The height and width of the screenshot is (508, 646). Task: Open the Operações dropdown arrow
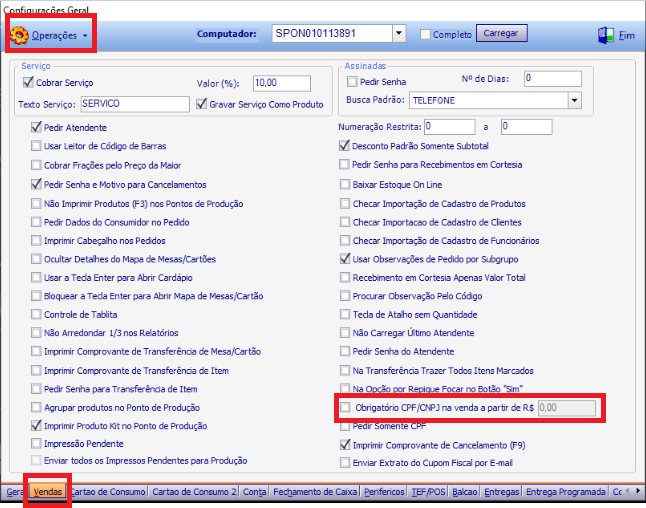click(x=85, y=36)
